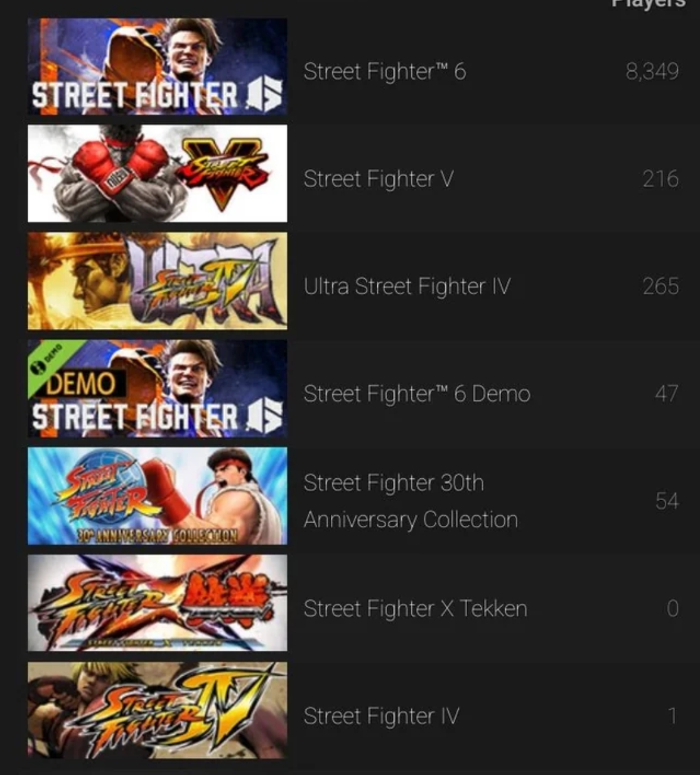Image resolution: width=700 pixels, height=775 pixels.
Task: Open the Street Fighter 6 Demo banner
Action: click(157, 388)
